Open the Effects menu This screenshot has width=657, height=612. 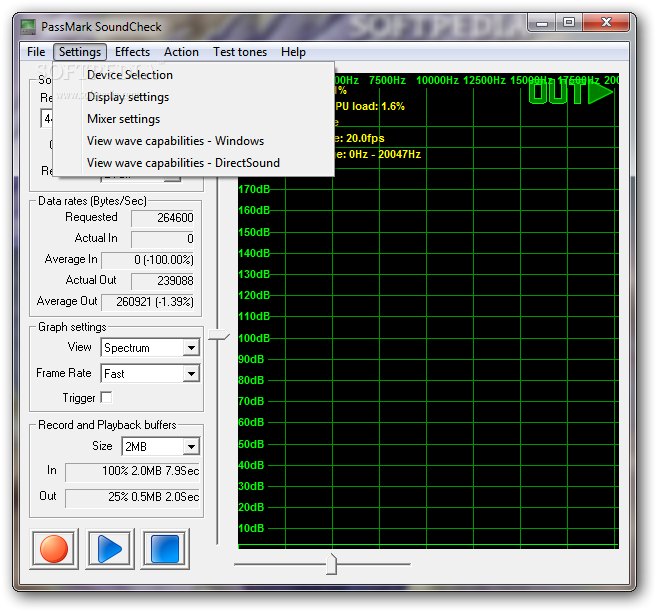tap(132, 52)
